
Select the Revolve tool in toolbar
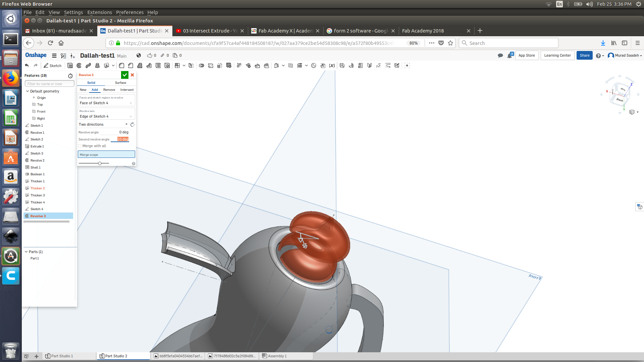(x=79, y=66)
